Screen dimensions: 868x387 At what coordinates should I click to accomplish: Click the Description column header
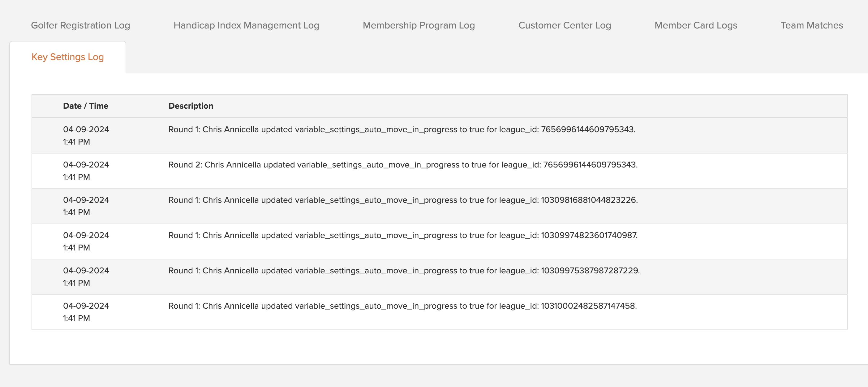click(x=191, y=106)
